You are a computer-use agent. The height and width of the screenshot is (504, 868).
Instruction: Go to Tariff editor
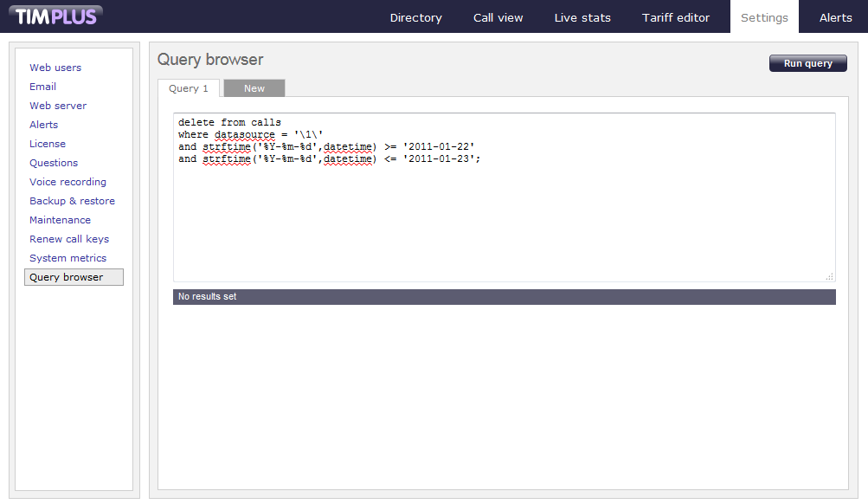pyautogui.click(x=676, y=17)
